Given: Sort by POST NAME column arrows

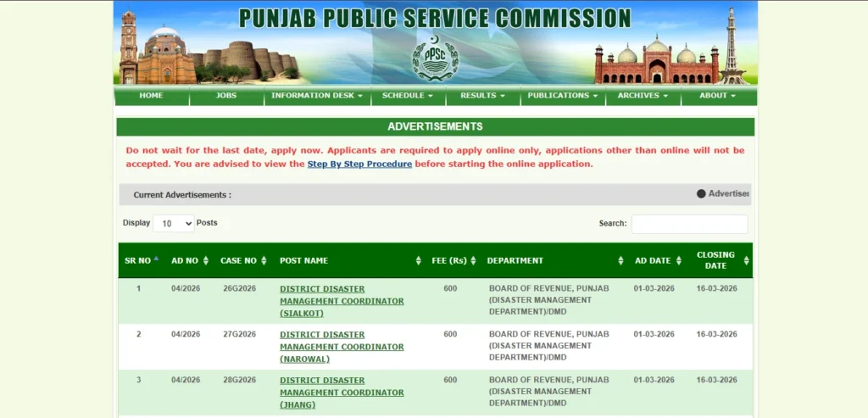Looking at the screenshot, I should pos(419,261).
